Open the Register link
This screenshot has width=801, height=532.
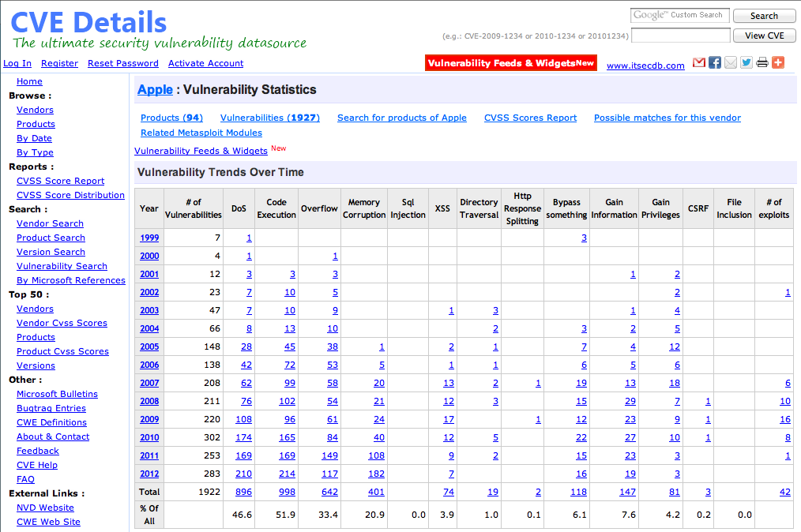click(x=60, y=63)
